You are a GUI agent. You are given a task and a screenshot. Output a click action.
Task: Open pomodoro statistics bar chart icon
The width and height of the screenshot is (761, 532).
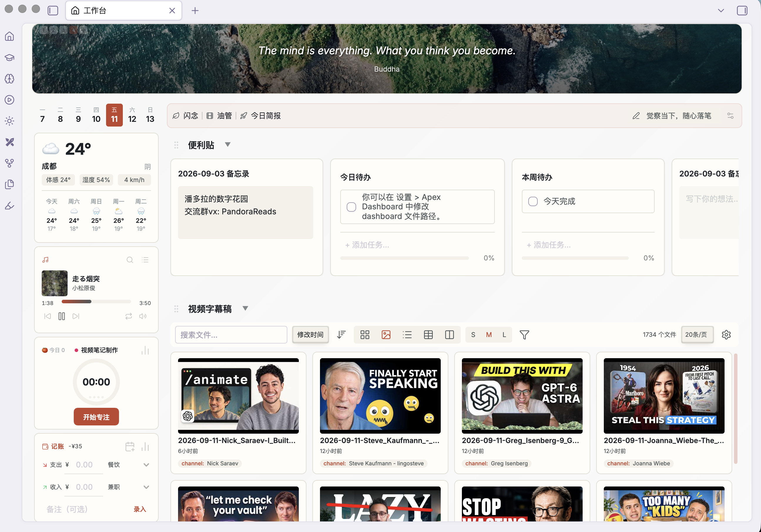pos(145,350)
